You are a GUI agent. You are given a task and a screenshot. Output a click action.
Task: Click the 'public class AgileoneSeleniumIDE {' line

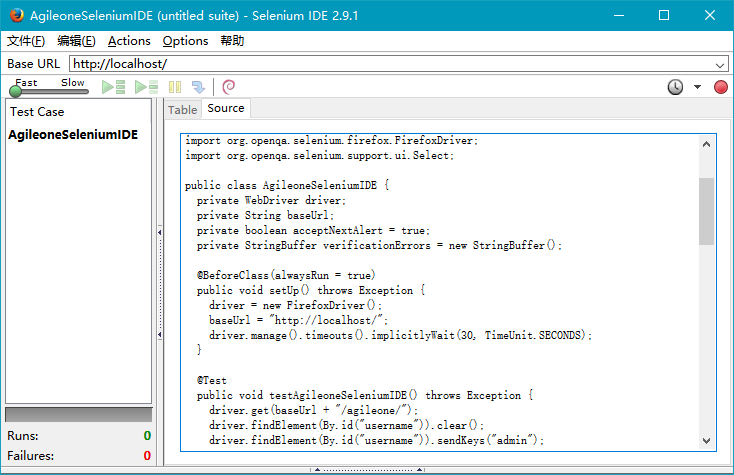click(x=287, y=185)
